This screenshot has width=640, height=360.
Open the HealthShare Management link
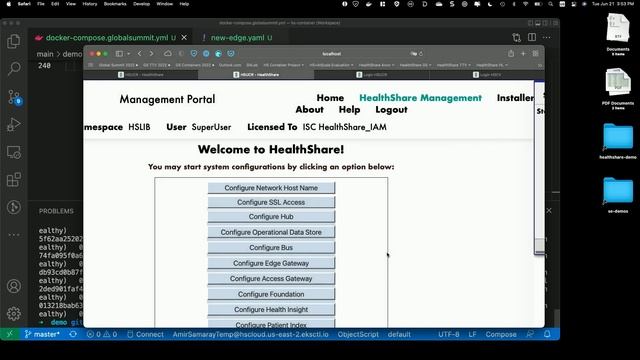(420, 98)
